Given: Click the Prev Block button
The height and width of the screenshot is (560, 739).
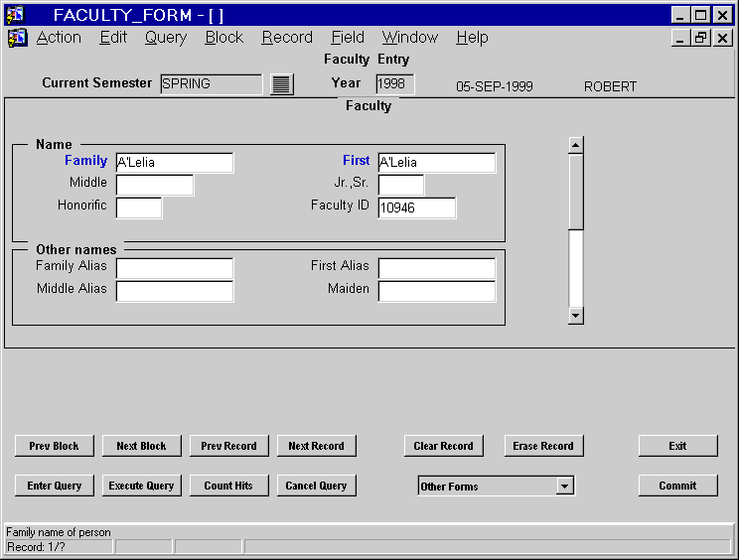Looking at the screenshot, I should click(x=55, y=446).
